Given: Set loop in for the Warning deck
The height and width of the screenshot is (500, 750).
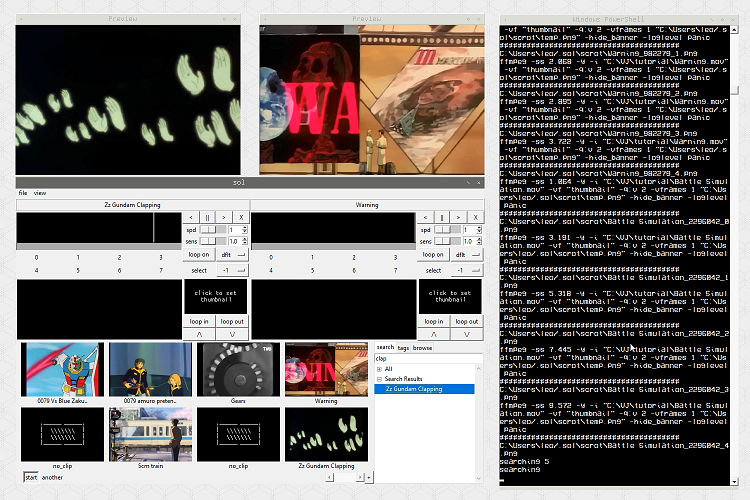Looking at the screenshot, I should click(433, 322).
